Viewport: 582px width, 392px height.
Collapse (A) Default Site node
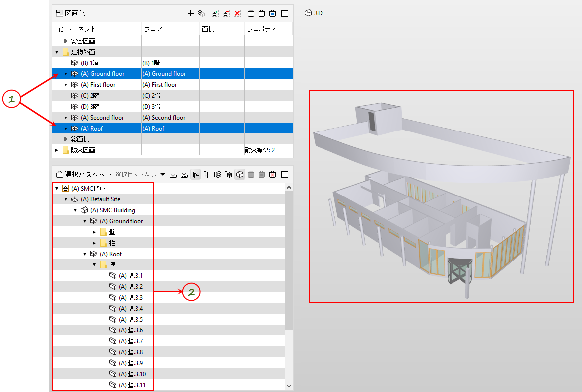click(65, 199)
